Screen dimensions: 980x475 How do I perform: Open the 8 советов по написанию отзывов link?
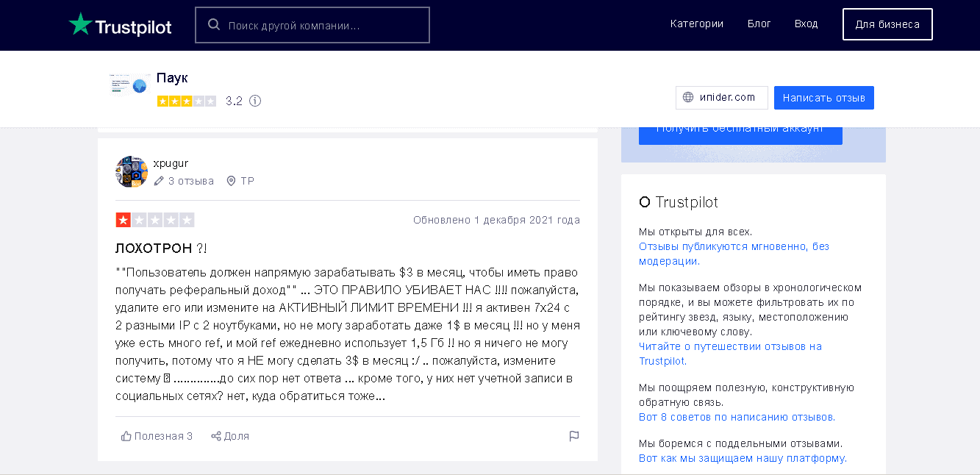[737, 417]
